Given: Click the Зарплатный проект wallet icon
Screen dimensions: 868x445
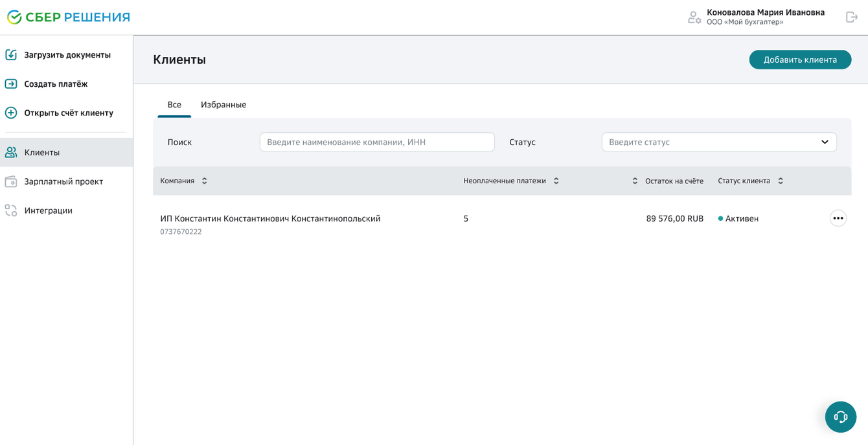Looking at the screenshot, I should click(x=11, y=181).
